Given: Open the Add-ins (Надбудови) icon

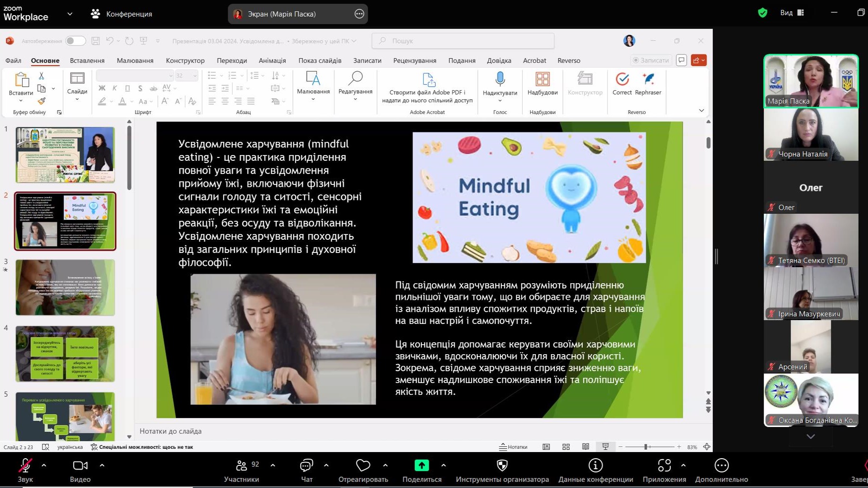Looking at the screenshot, I should coord(542,79).
